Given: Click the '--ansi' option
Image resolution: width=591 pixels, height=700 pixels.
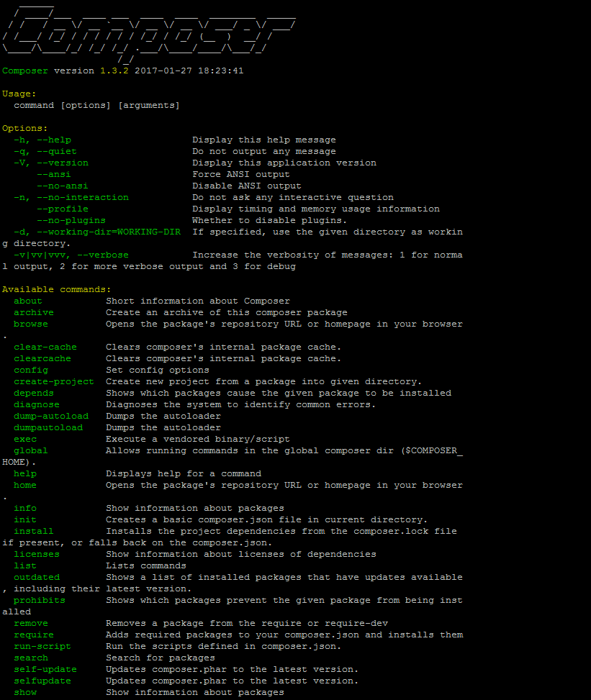Looking at the screenshot, I should pos(53,174).
